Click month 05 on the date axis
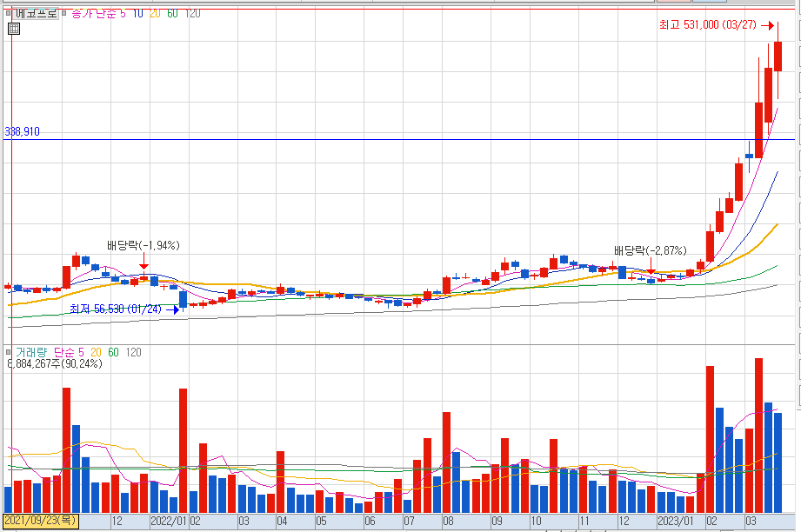The width and height of the screenshot is (801, 532). 321,522
